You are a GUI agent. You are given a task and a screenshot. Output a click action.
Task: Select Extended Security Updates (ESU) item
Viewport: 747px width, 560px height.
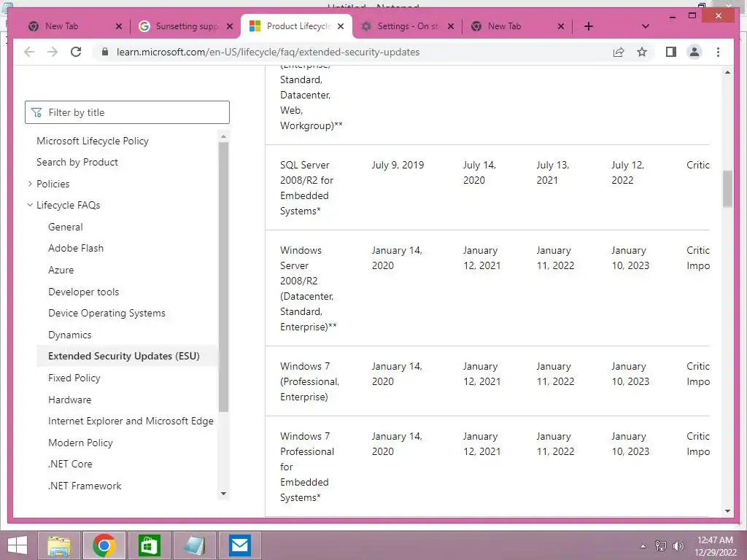(127, 356)
